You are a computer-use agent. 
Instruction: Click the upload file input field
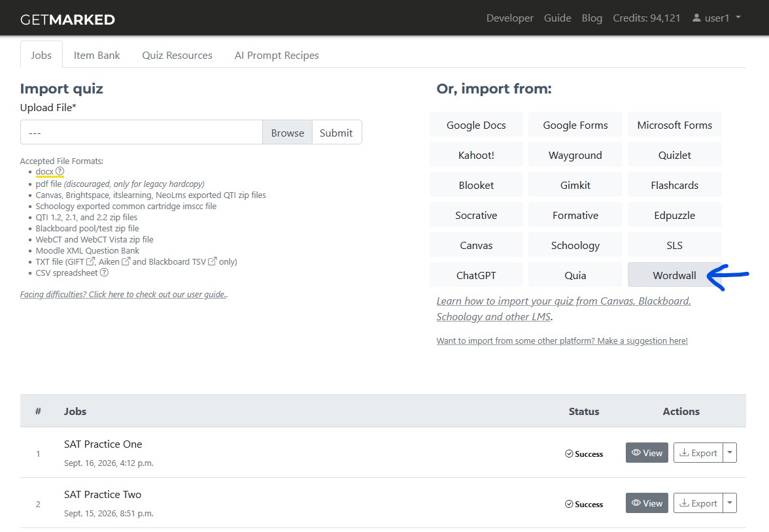pos(141,133)
